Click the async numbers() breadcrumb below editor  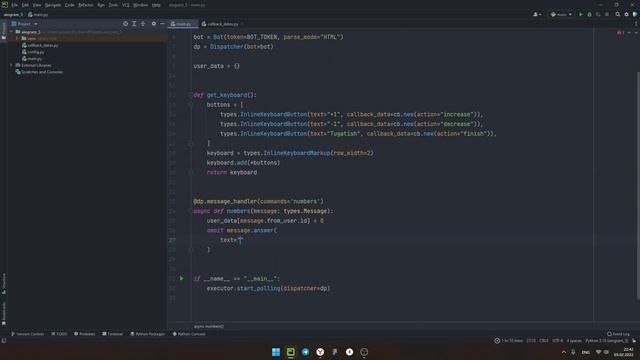(x=209, y=327)
